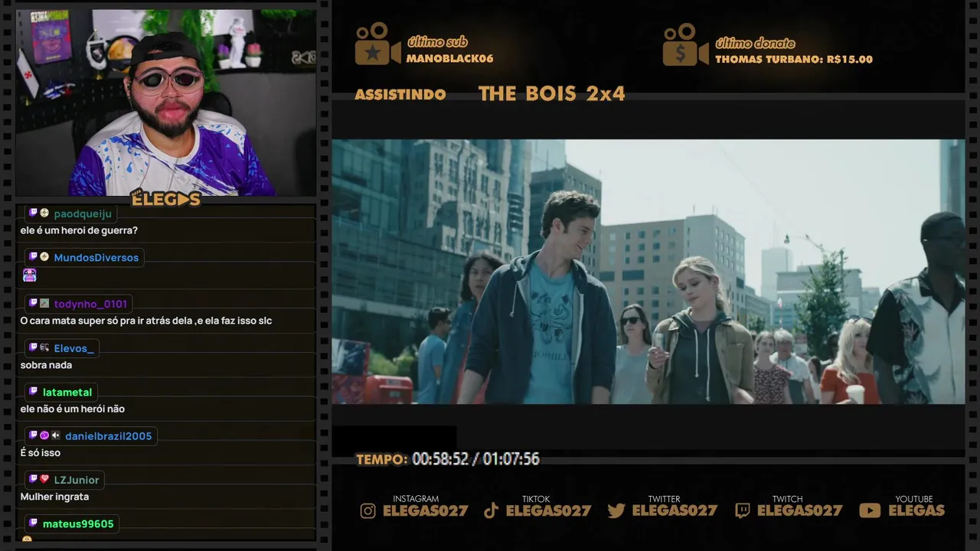Click the Twitch badge beside latametal

pos(33,392)
